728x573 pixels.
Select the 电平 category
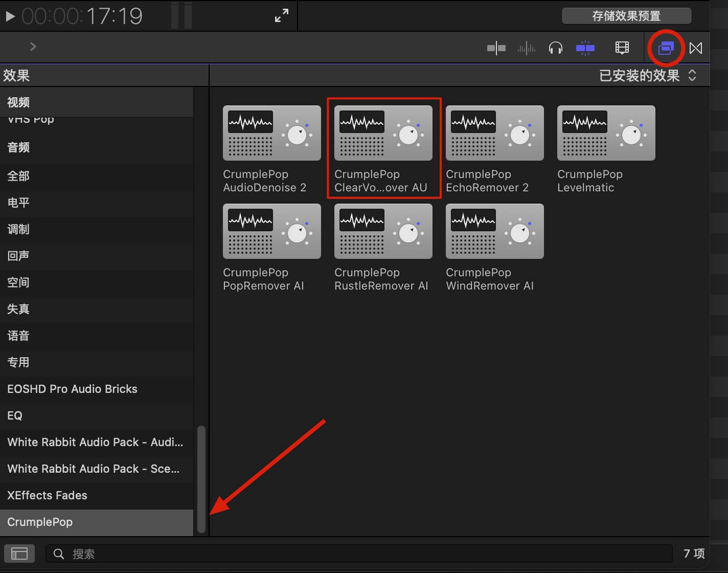97,203
